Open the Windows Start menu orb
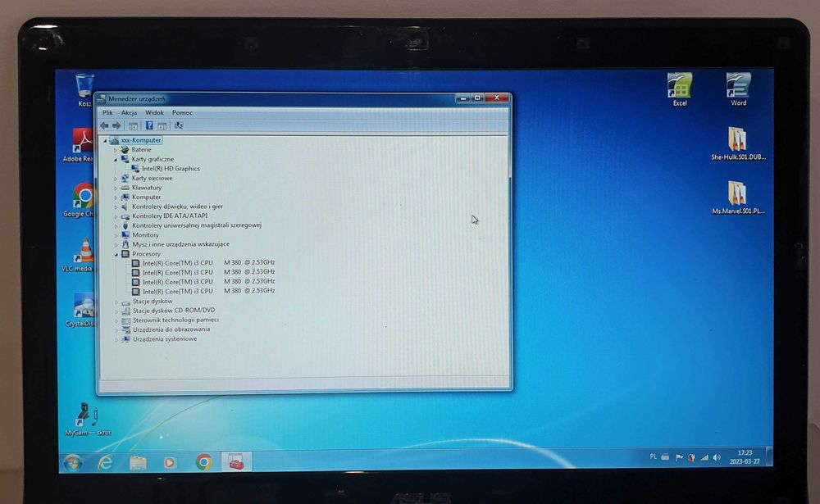 point(73,463)
